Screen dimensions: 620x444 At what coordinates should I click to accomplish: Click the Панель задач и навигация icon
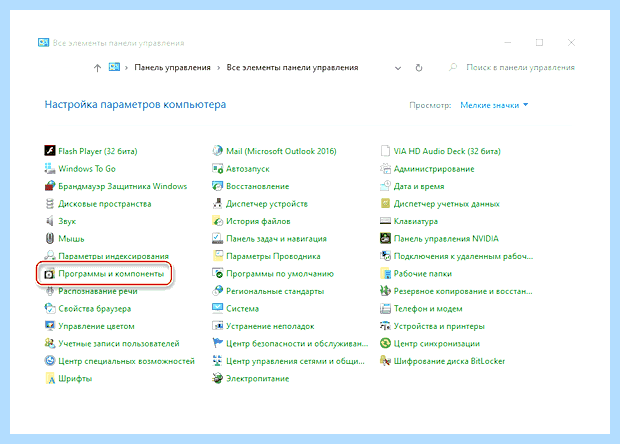[217, 238]
